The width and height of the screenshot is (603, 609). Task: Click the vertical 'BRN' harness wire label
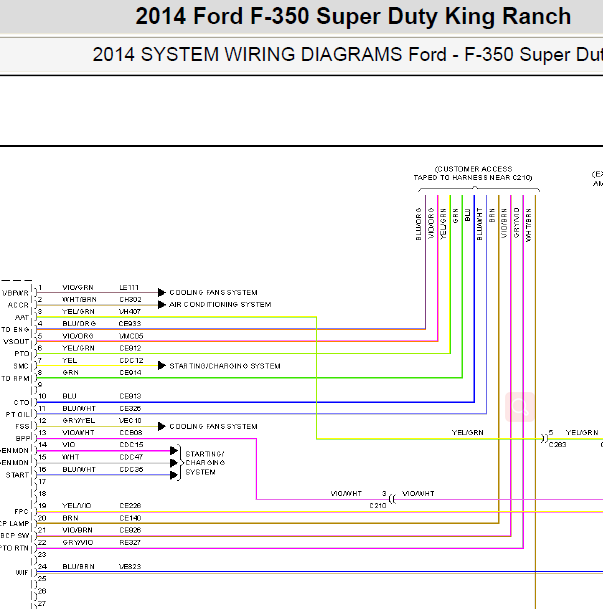492,216
